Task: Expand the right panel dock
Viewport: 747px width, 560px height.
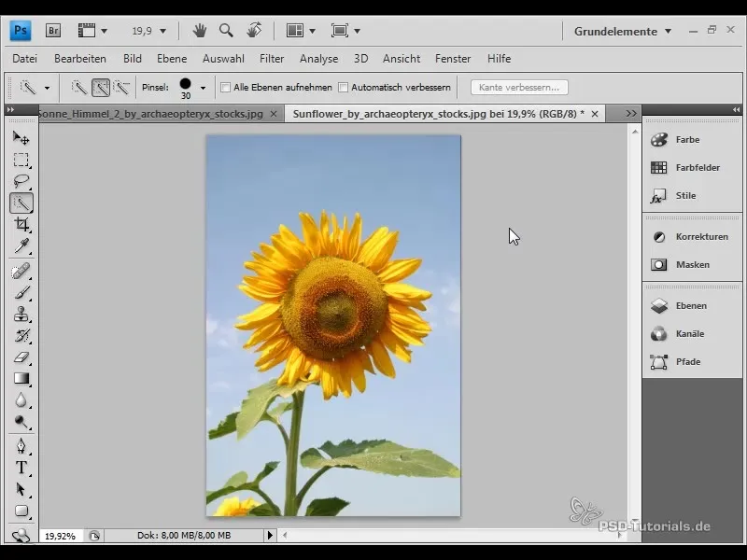Action: click(x=736, y=109)
